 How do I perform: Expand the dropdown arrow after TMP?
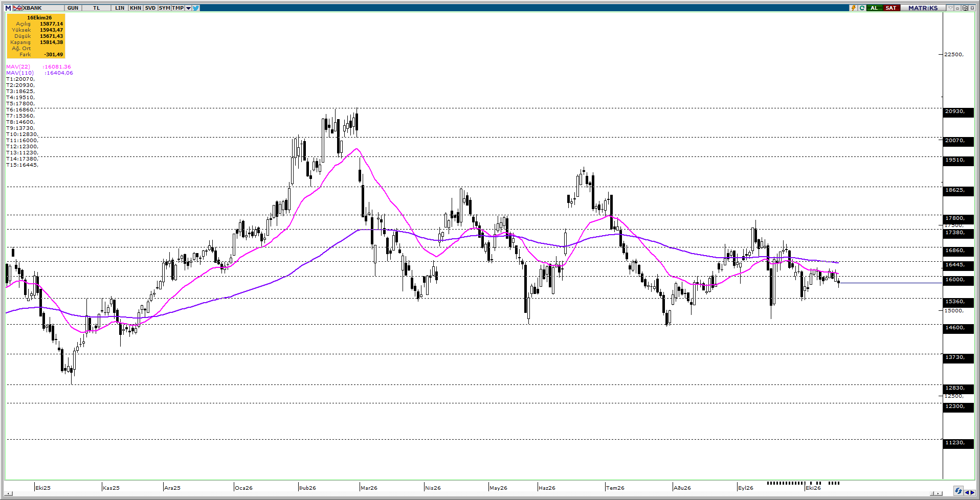[x=188, y=8]
